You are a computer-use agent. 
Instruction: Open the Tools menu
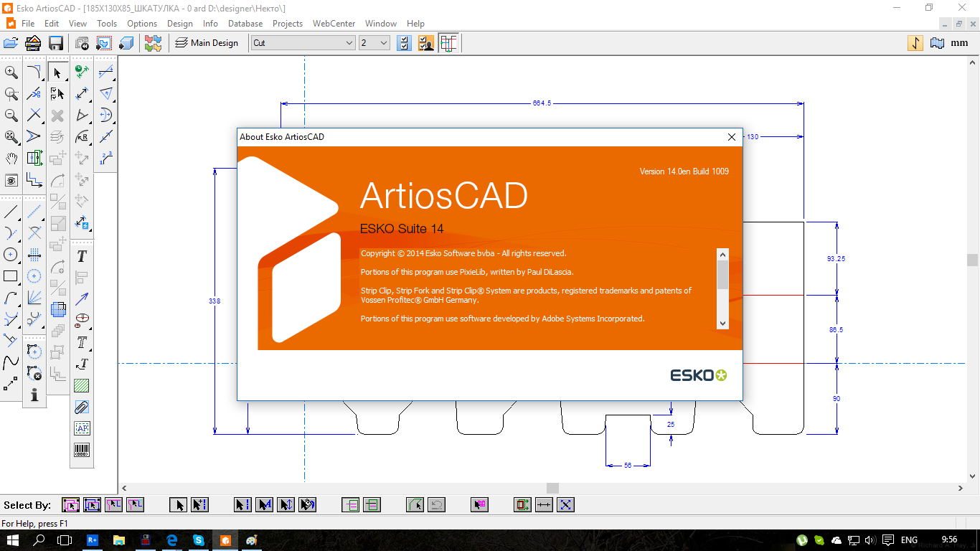coord(107,23)
